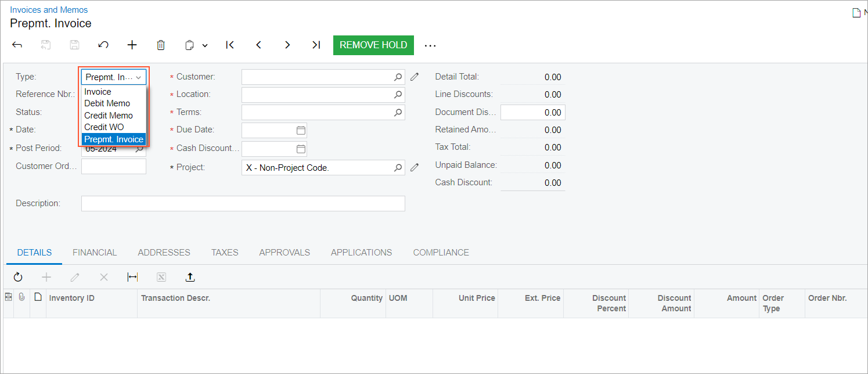Switch to the Financial tab

(x=95, y=253)
